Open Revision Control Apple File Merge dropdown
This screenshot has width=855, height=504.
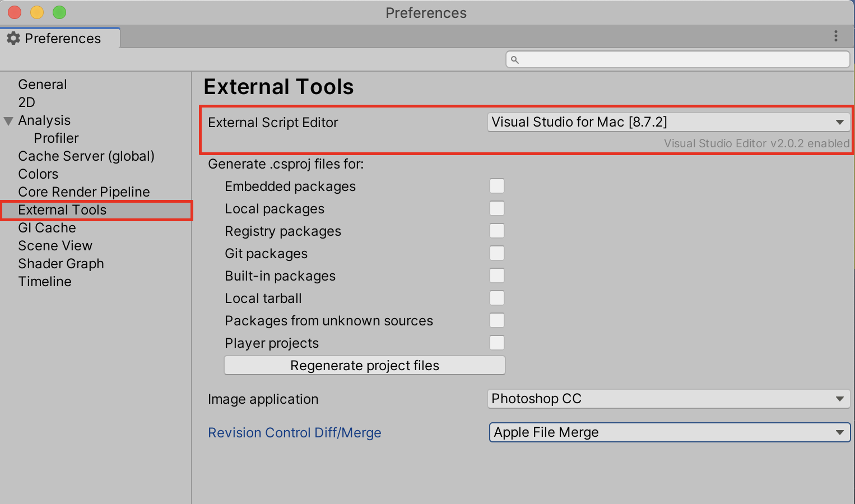(x=670, y=432)
